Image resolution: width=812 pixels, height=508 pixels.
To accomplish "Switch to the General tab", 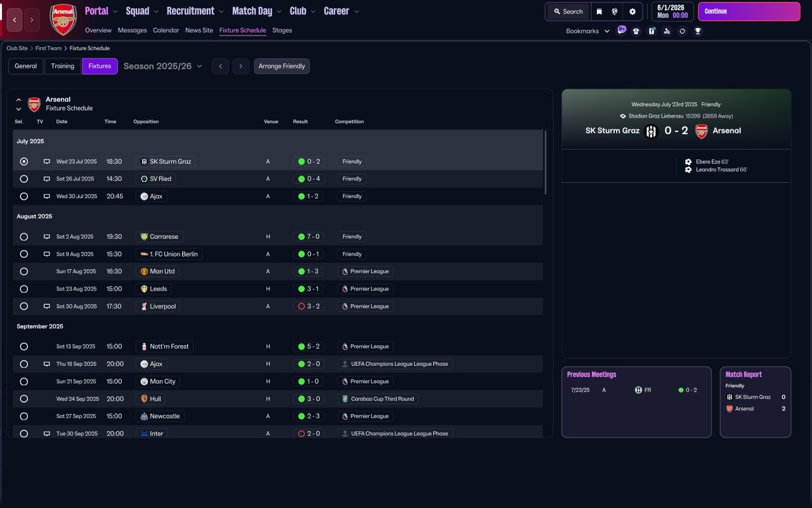I will click(x=26, y=66).
